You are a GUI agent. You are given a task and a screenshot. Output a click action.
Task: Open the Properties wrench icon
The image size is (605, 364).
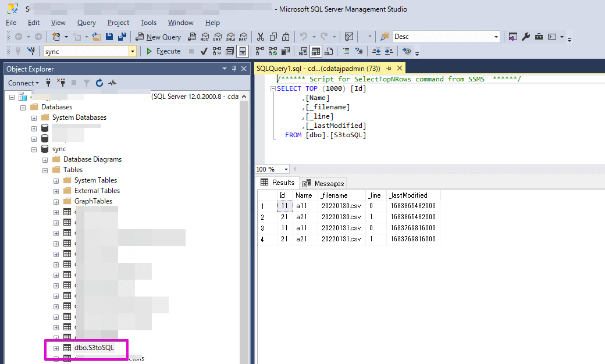point(525,37)
